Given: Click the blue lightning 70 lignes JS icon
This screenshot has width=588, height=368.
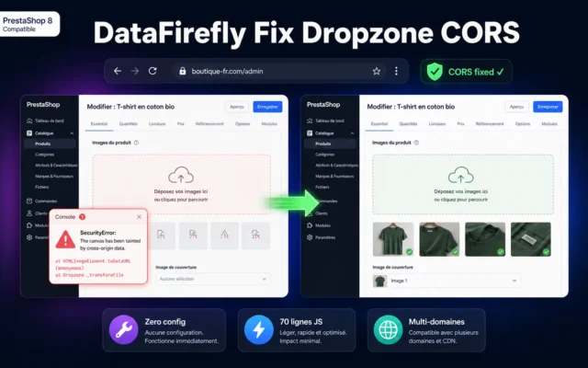Looking at the screenshot, I should coord(258,329).
